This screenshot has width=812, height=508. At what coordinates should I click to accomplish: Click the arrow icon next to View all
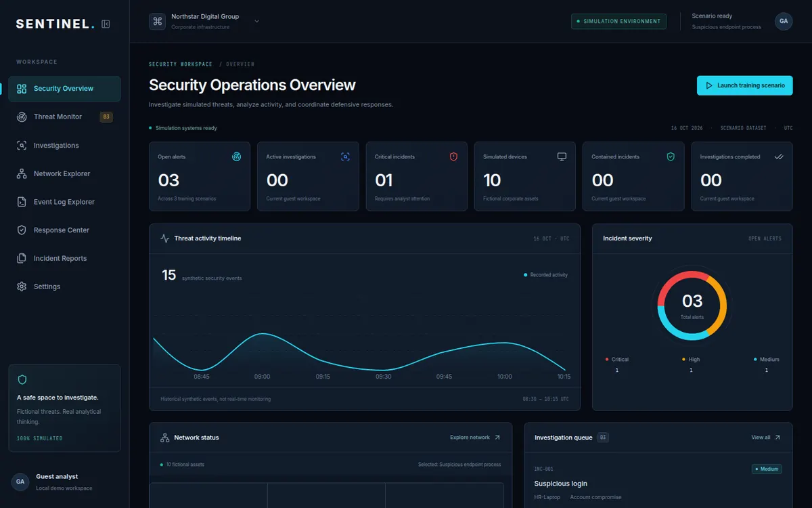click(777, 438)
